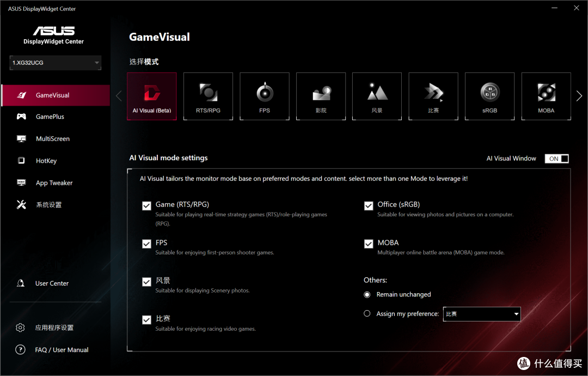Select the 风景 scenery mode tile
Screen dimensions: 588x376
click(x=377, y=96)
